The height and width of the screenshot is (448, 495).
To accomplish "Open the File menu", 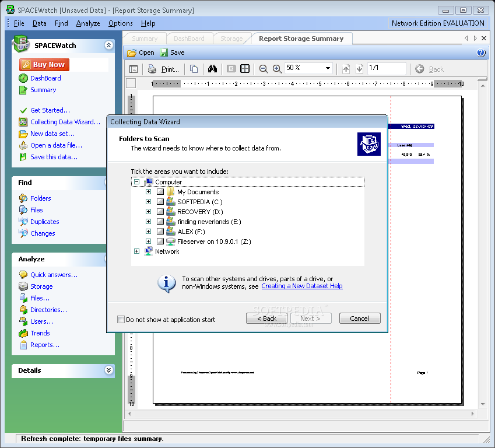I will coord(19,23).
